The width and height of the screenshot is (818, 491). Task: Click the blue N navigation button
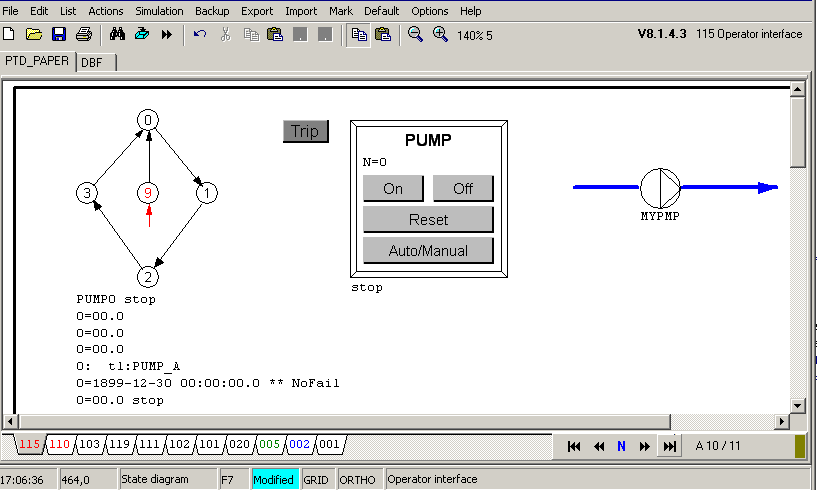(x=621, y=446)
